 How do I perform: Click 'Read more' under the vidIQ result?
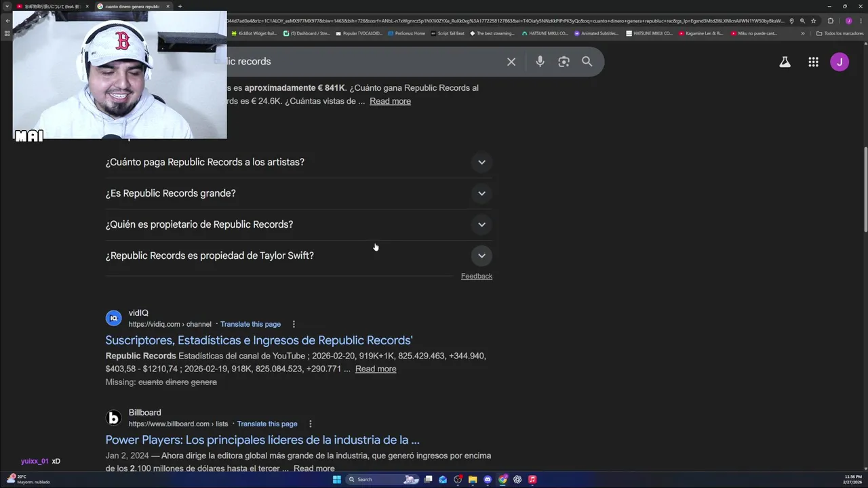coord(376,369)
